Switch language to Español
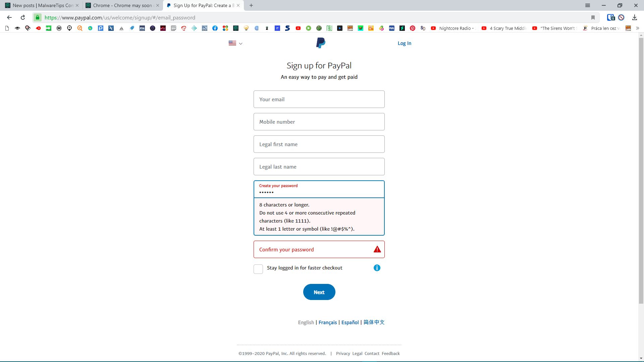This screenshot has height=362, width=644. 350,322
